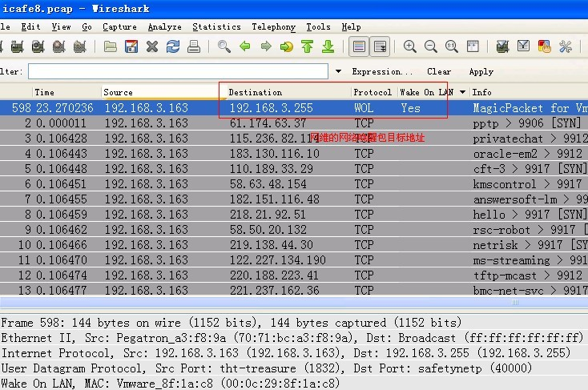The image size is (588, 390).
Task: Open the Edit menu
Action: (30, 27)
